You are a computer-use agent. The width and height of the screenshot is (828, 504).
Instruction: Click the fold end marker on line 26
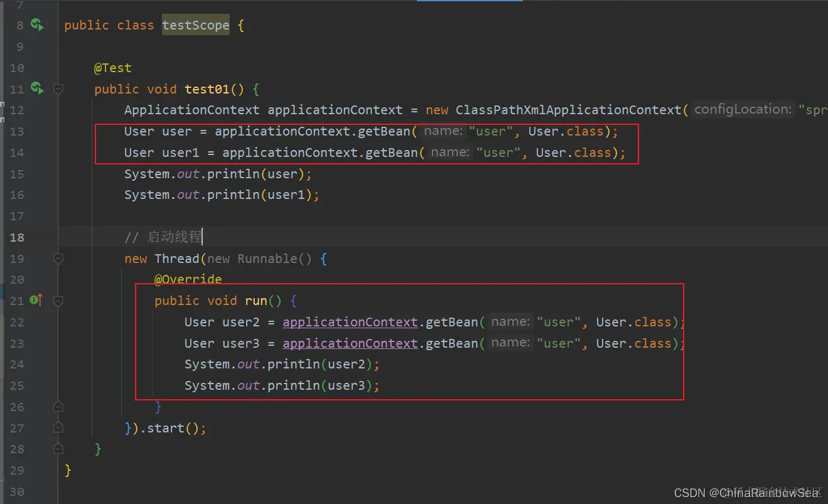coord(58,407)
